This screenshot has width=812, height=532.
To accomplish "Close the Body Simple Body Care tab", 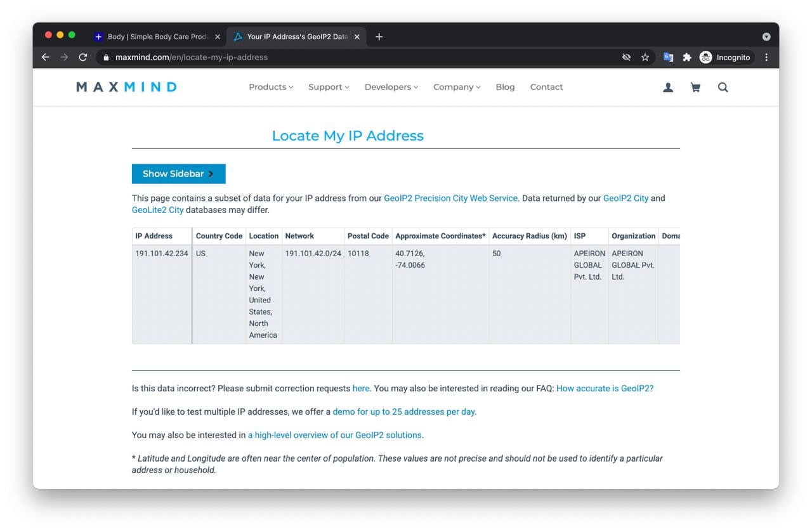I will (x=218, y=37).
